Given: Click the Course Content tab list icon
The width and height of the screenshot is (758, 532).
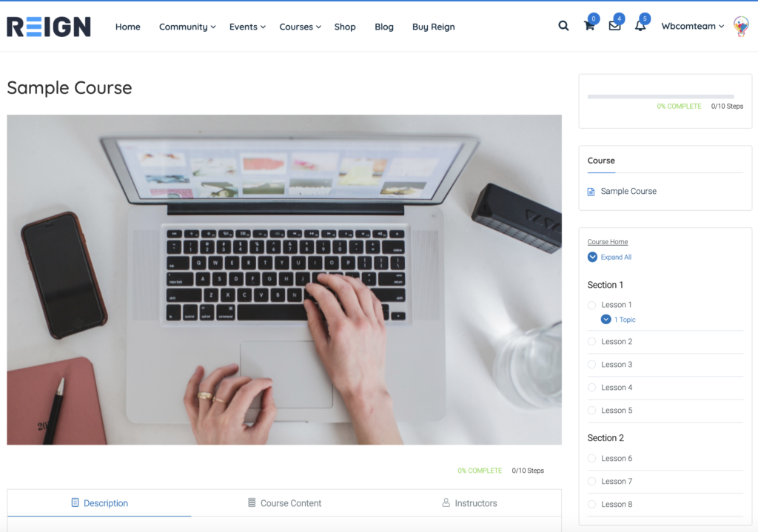Looking at the screenshot, I should pyautogui.click(x=252, y=502).
